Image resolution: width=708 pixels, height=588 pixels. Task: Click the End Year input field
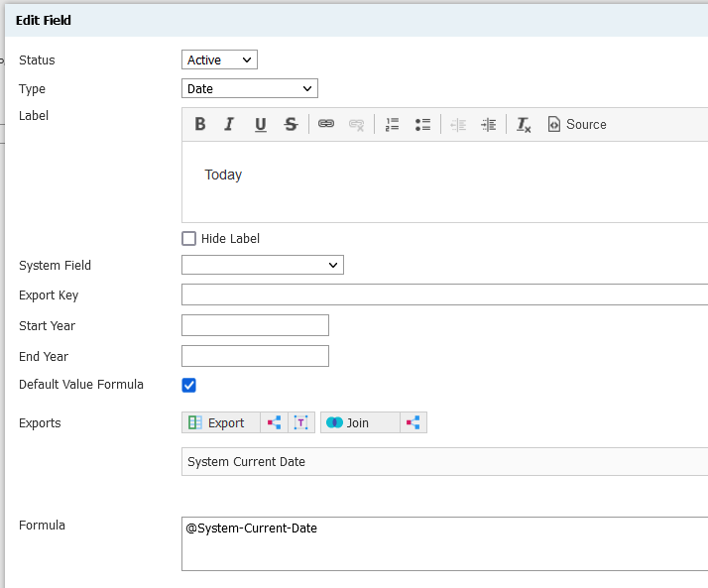click(255, 356)
